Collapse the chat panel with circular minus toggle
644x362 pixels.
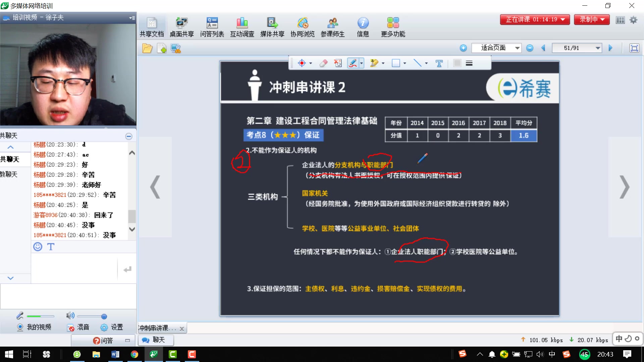(x=128, y=136)
